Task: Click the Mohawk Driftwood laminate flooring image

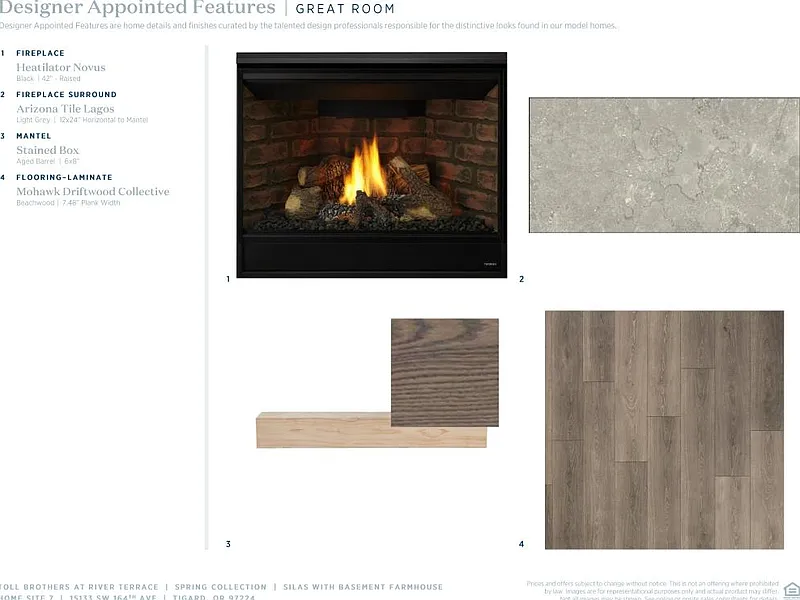Action: tap(664, 430)
